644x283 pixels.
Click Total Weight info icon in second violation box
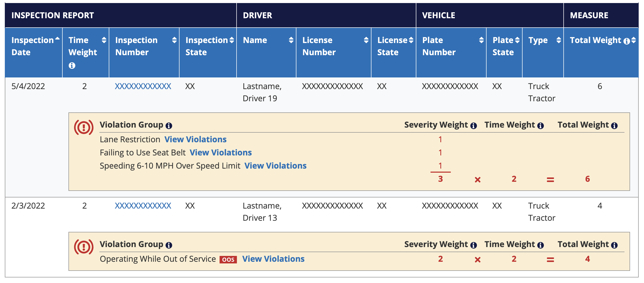[x=614, y=245]
